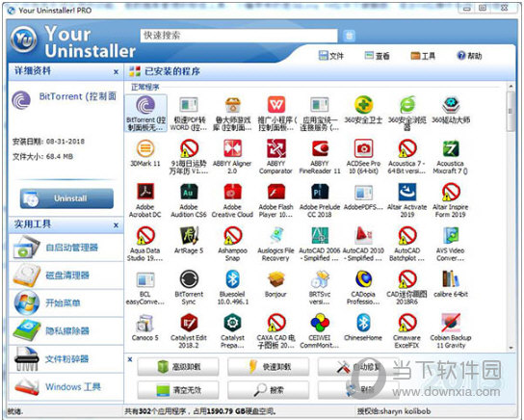Select the calibre 64bit icon
The image size is (524, 420).
pos(451,279)
